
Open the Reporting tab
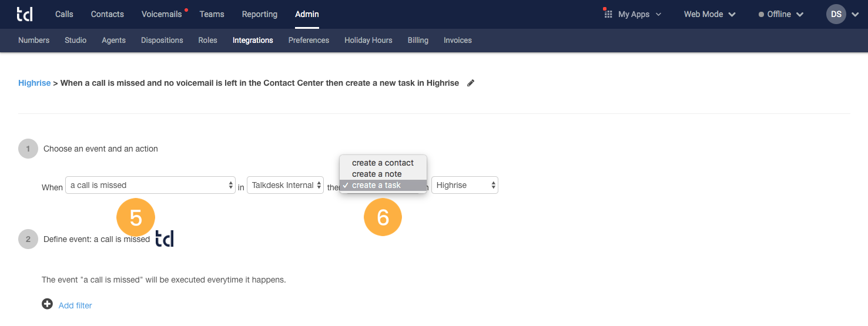click(x=260, y=14)
